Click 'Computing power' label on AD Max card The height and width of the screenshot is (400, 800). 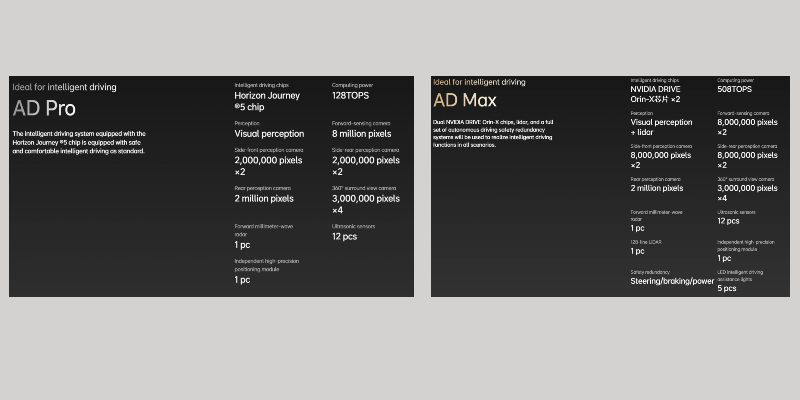pyautogui.click(x=735, y=80)
